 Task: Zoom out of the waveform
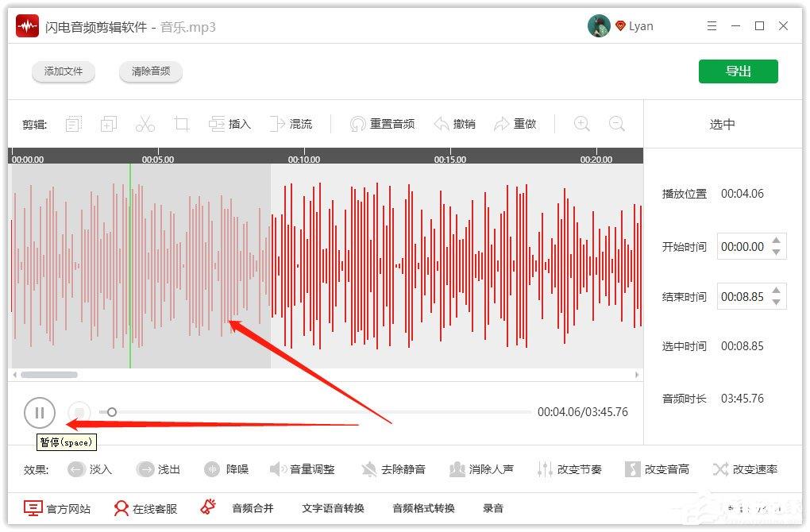(x=617, y=124)
